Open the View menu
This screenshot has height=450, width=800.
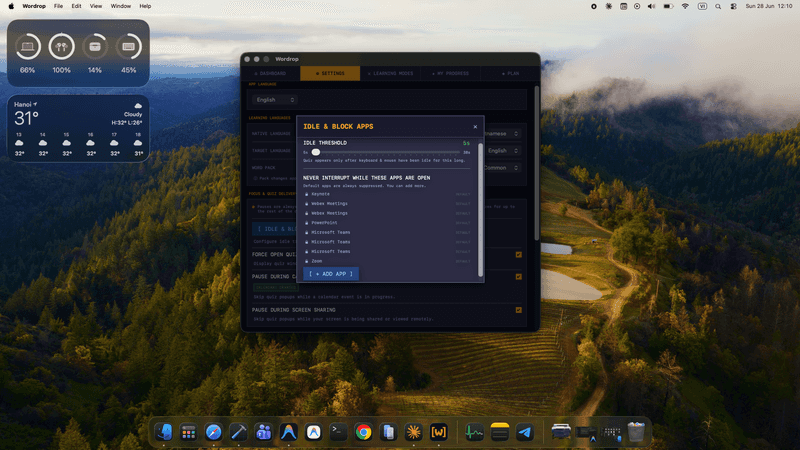pos(95,6)
